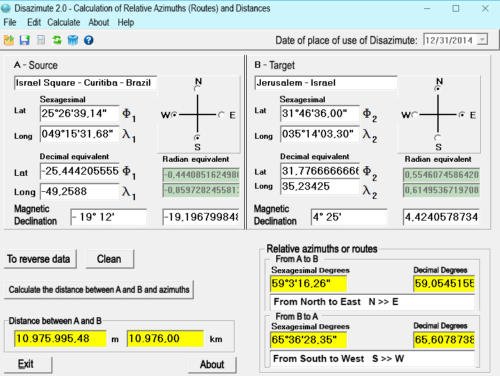Screen dimensions: 500x376
Task: Click the gray calculator toolbar icon
Action: pyautogui.click(x=41, y=40)
